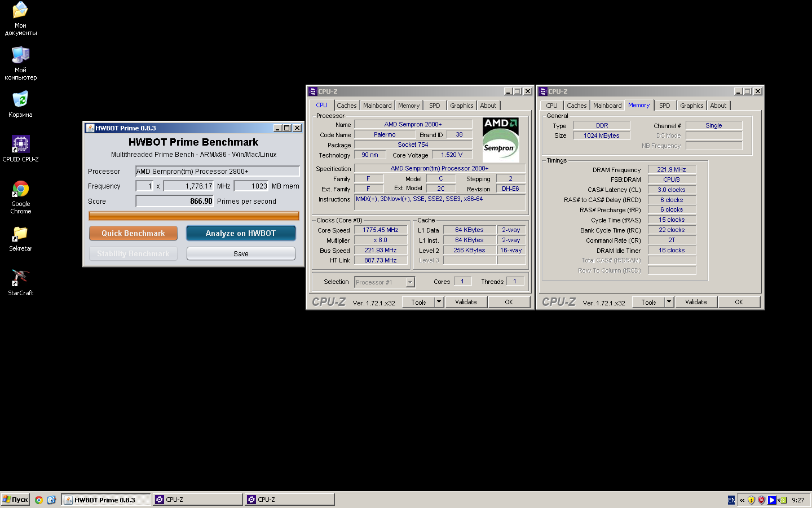812x508 pixels.
Task: Click the Processor field in HWBOT Prime
Action: (x=217, y=171)
